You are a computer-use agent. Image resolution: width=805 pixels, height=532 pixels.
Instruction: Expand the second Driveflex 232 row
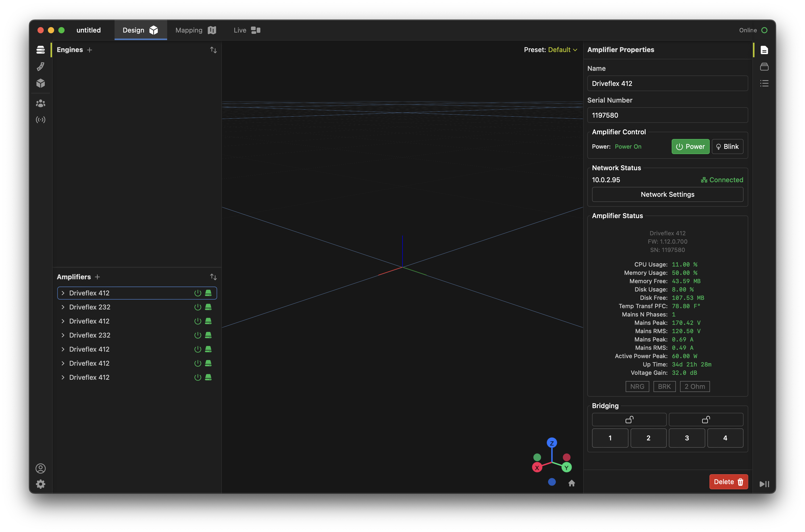click(63, 335)
